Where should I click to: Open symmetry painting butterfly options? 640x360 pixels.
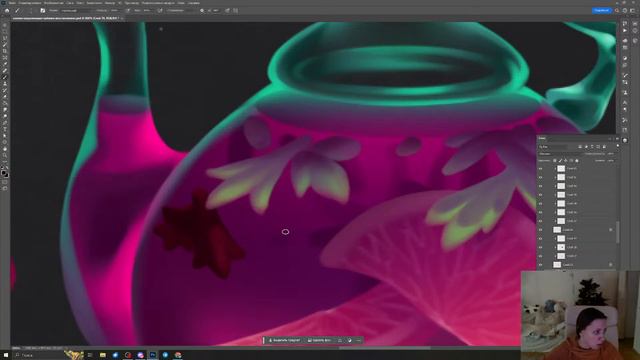click(x=236, y=11)
